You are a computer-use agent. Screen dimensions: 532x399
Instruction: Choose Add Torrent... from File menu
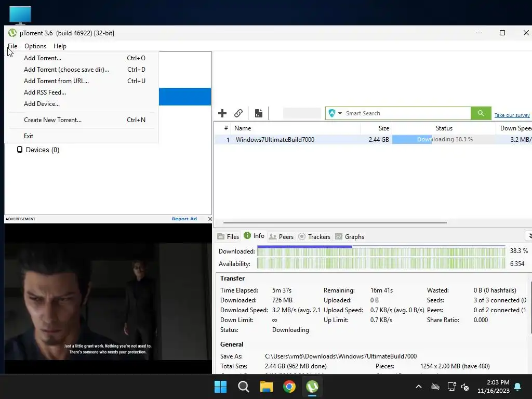pos(82,58)
